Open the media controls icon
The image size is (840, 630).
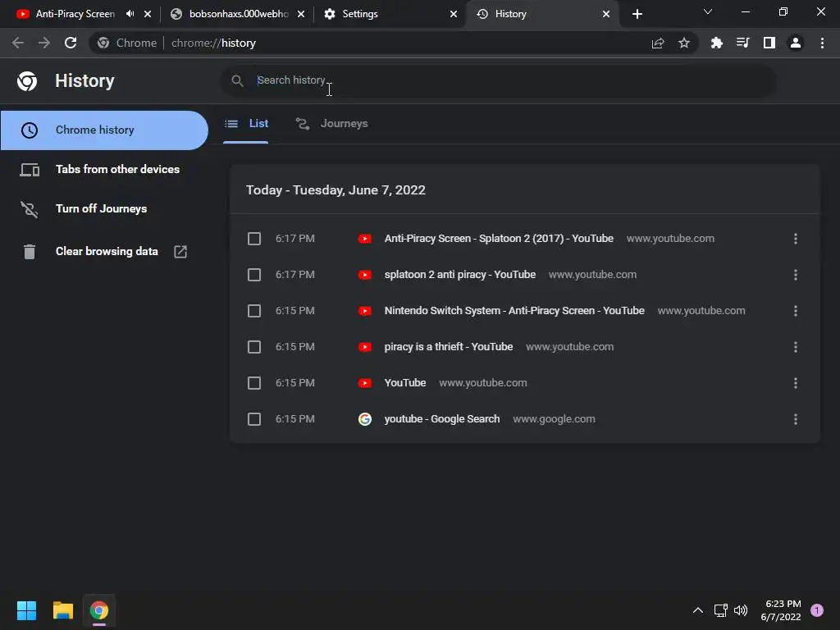[742, 43]
